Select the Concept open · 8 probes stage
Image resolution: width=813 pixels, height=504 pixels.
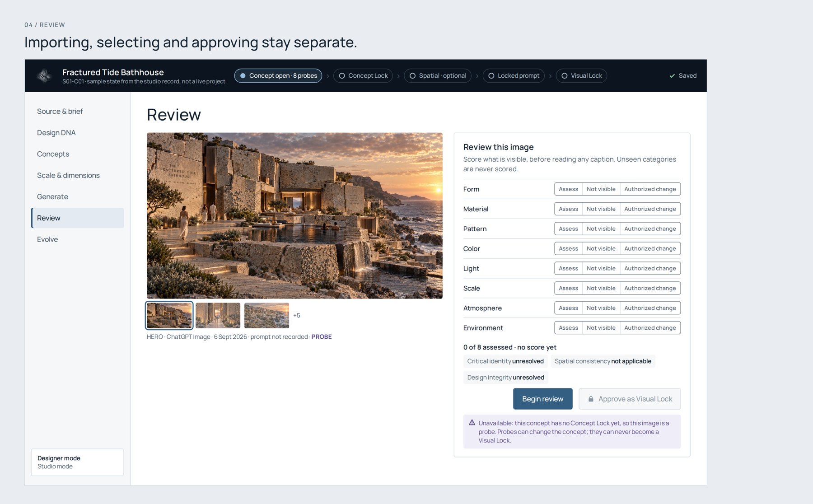(x=278, y=76)
